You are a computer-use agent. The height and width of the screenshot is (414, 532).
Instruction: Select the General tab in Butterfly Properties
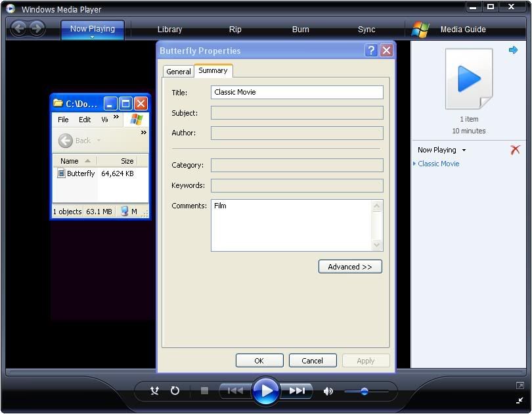click(179, 72)
